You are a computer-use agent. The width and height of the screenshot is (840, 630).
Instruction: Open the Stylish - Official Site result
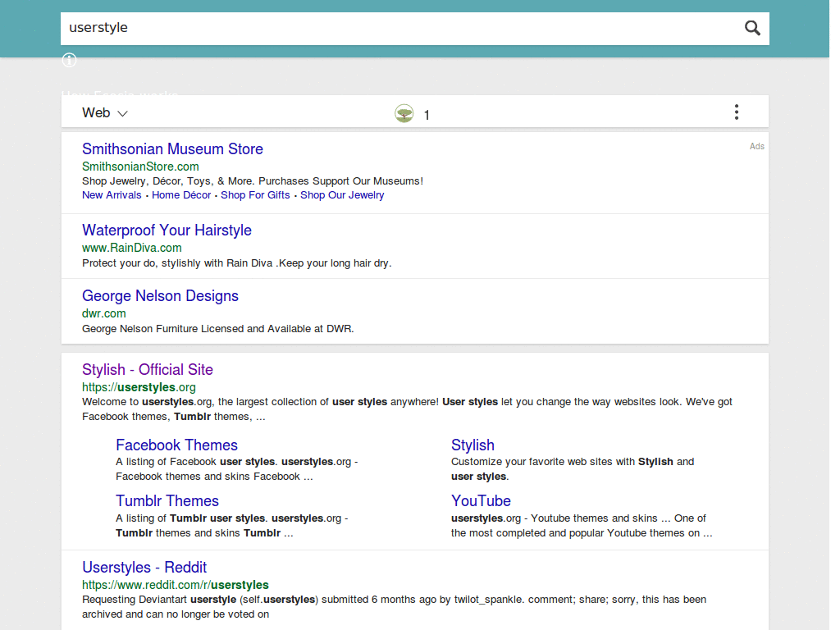(x=148, y=369)
